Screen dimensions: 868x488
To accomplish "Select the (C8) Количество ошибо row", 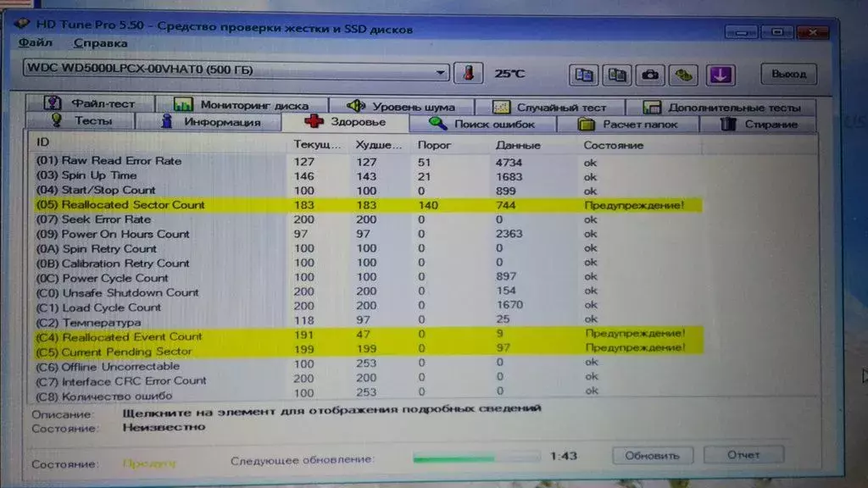I will point(368,393).
